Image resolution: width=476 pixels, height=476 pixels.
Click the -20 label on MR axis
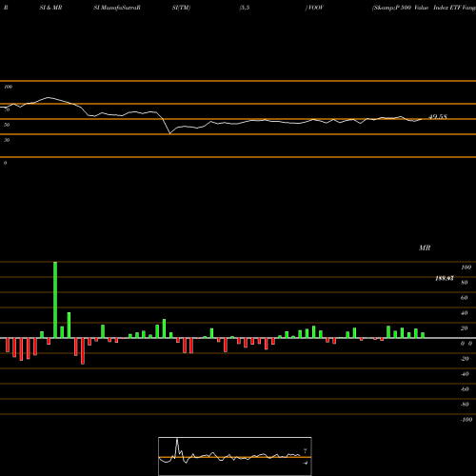[465, 359]
